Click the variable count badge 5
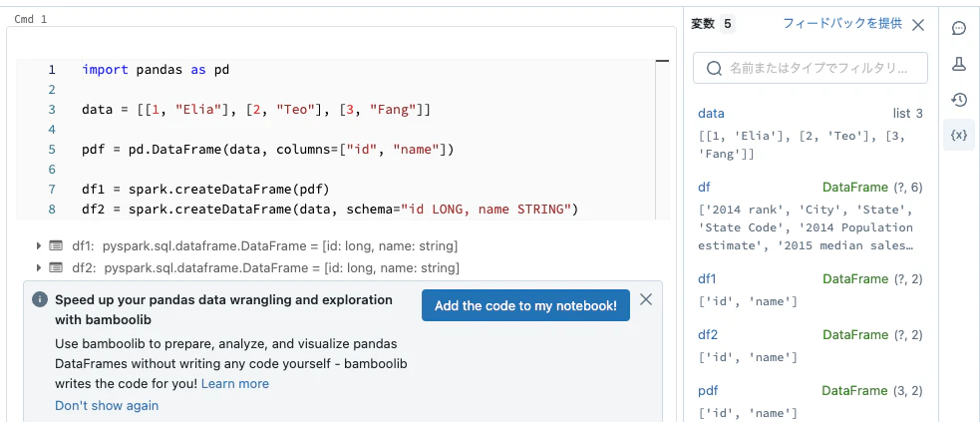 point(727,24)
